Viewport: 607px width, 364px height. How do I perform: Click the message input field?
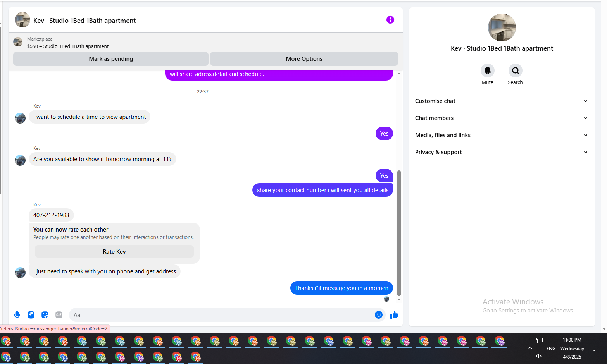(223, 315)
